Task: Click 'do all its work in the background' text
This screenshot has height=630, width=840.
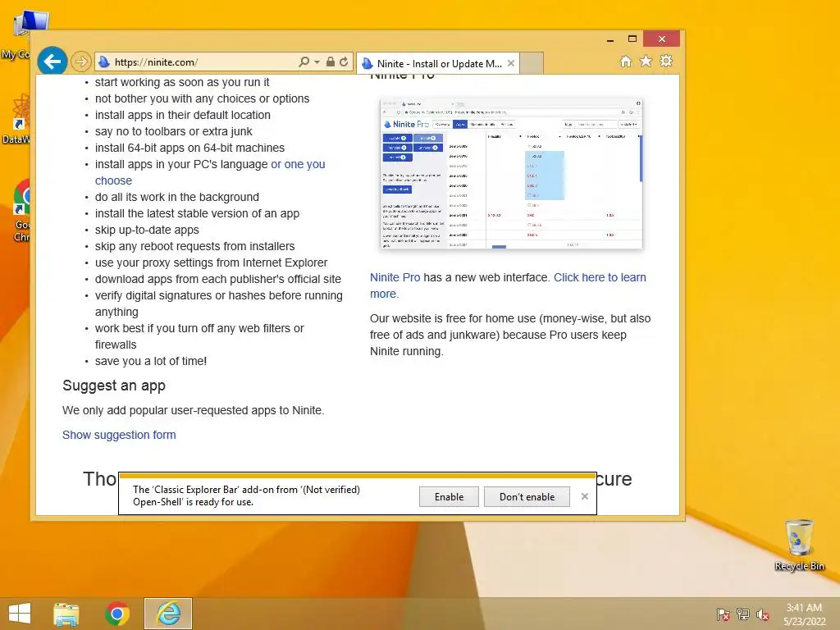Action: pyautogui.click(x=177, y=197)
